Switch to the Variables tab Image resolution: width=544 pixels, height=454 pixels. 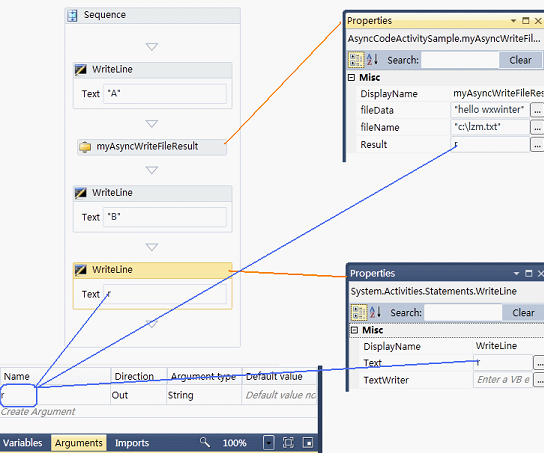[23, 443]
